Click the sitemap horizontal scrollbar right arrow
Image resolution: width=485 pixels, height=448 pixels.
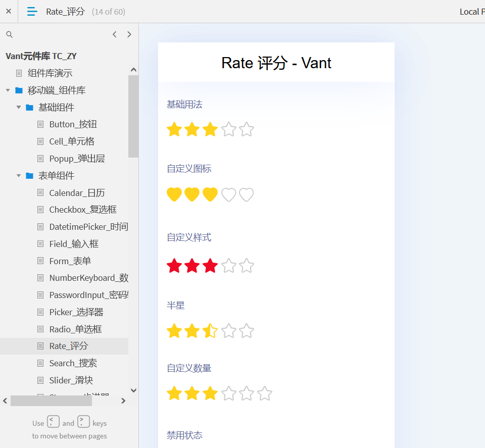123,401
